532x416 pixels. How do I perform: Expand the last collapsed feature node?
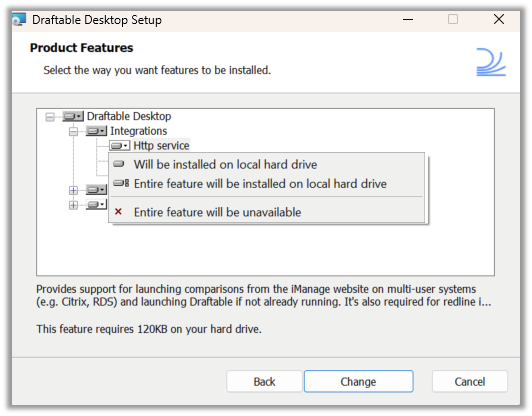pyautogui.click(x=73, y=205)
